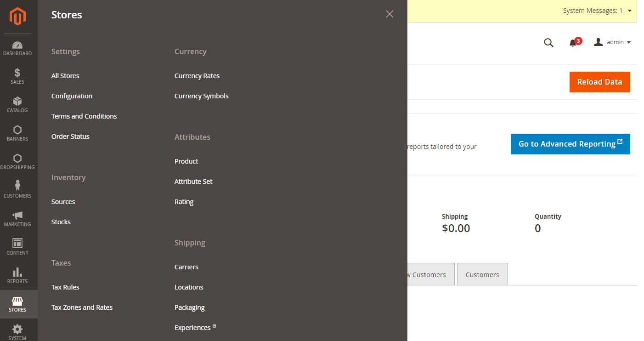Open the admin search
644x341 pixels.
pos(548,42)
